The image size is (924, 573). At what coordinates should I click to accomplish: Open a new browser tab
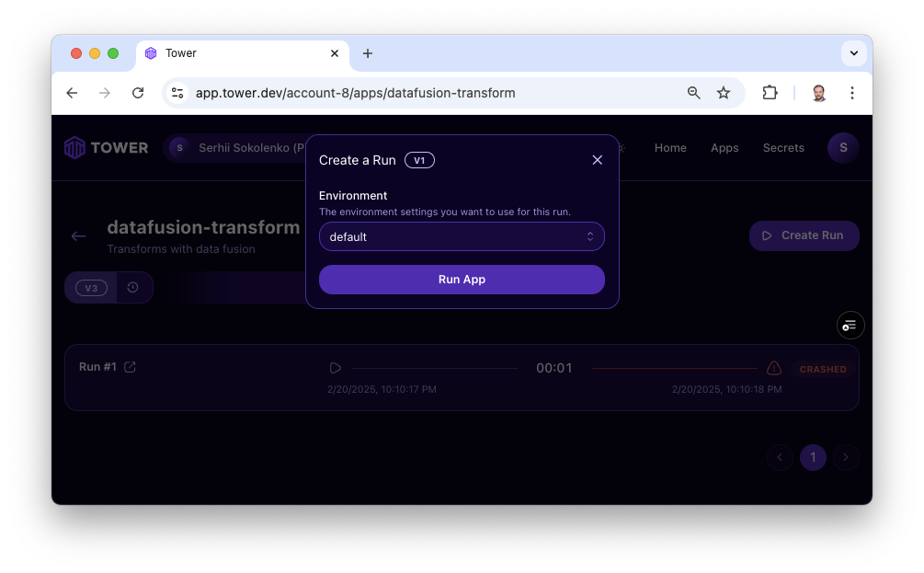pos(368,53)
